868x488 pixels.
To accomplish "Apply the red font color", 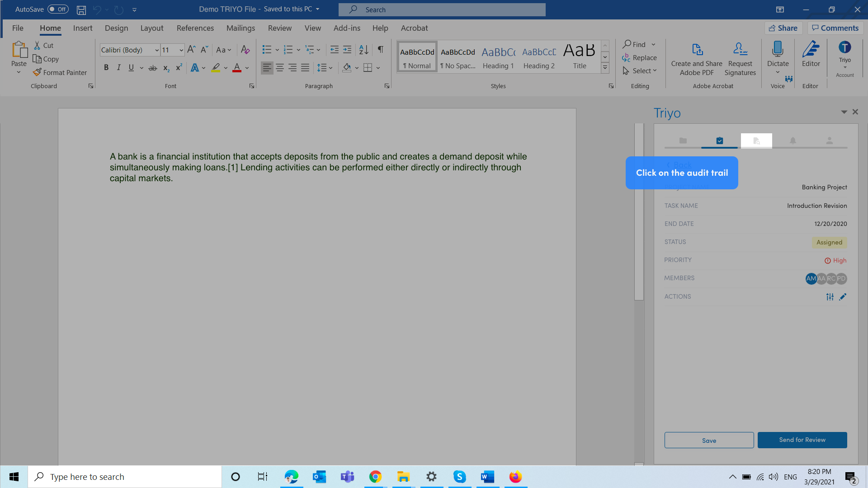I will coord(236,68).
